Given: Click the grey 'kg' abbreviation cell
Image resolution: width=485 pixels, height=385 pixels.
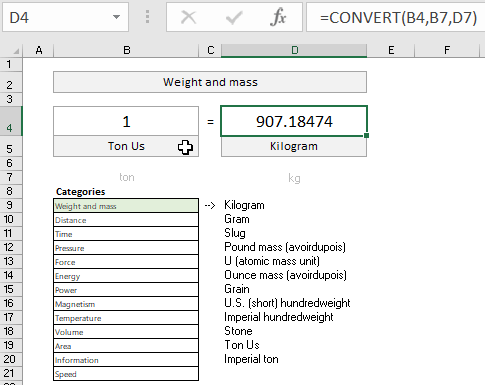Looking at the screenshot, I should (294, 178).
